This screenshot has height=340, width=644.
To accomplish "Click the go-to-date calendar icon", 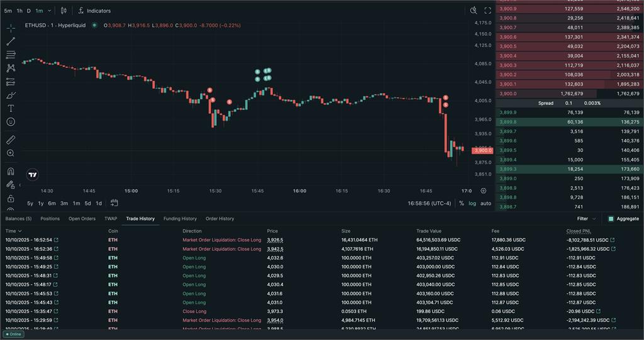I will coord(114,203).
